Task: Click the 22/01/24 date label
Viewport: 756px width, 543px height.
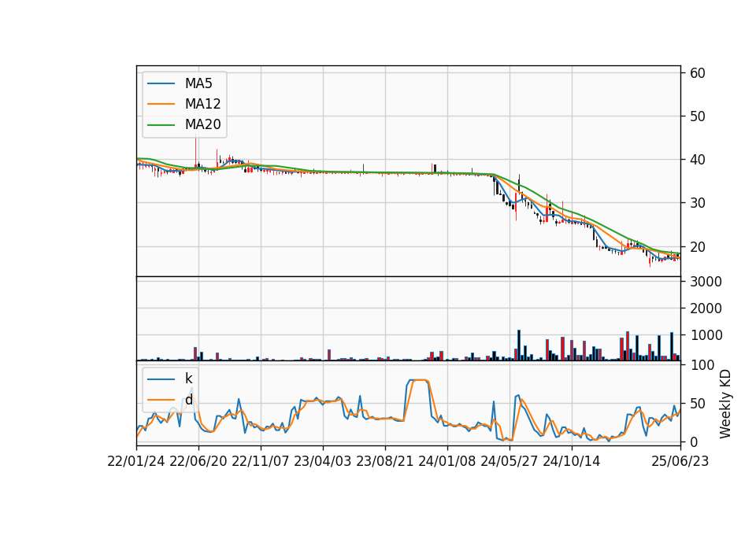Action: tap(136, 461)
